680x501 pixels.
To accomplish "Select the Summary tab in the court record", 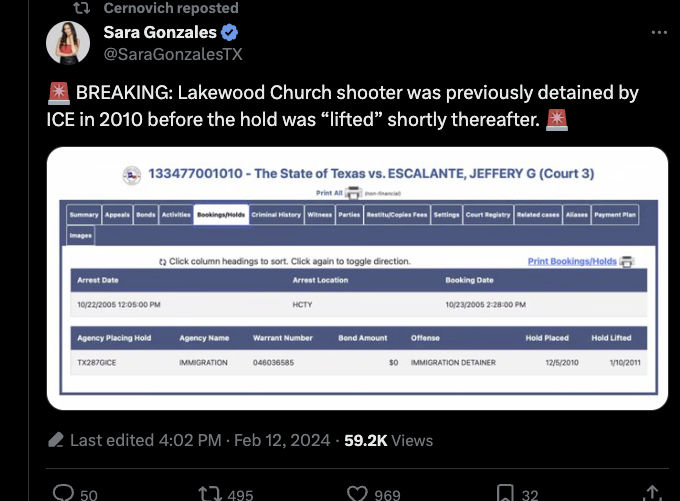I will (84, 215).
